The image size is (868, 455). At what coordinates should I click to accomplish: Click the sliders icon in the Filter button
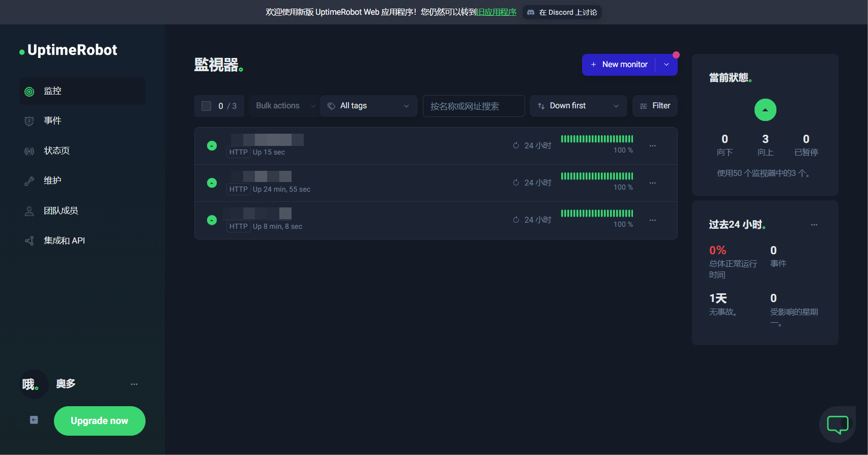644,106
